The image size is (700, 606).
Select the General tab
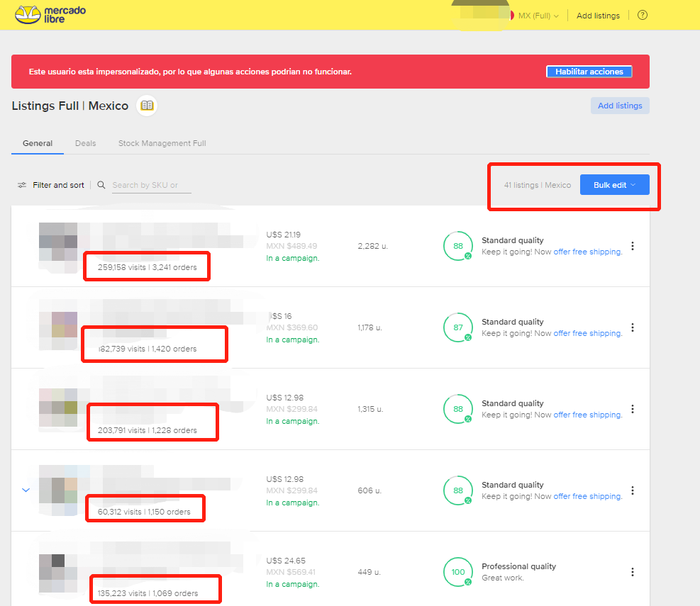click(38, 143)
